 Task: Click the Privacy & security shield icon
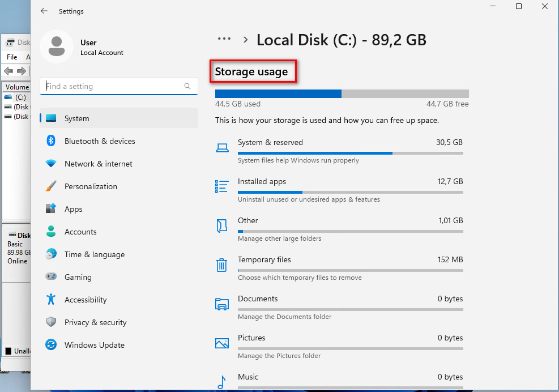[x=51, y=322]
